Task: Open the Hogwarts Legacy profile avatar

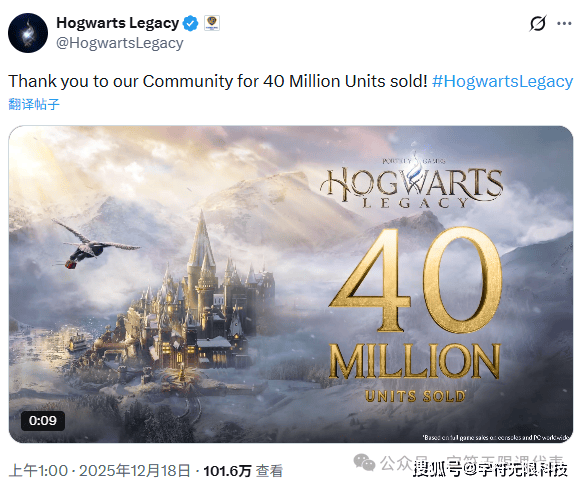Action: [28, 33]
